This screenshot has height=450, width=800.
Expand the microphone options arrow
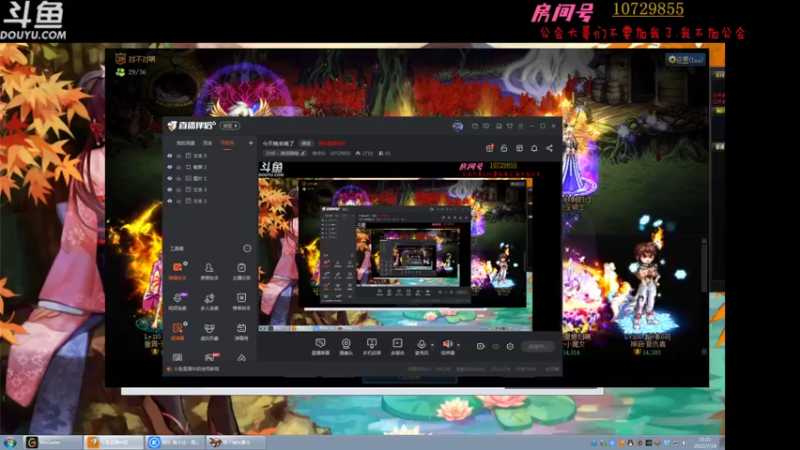coord(432,345)
